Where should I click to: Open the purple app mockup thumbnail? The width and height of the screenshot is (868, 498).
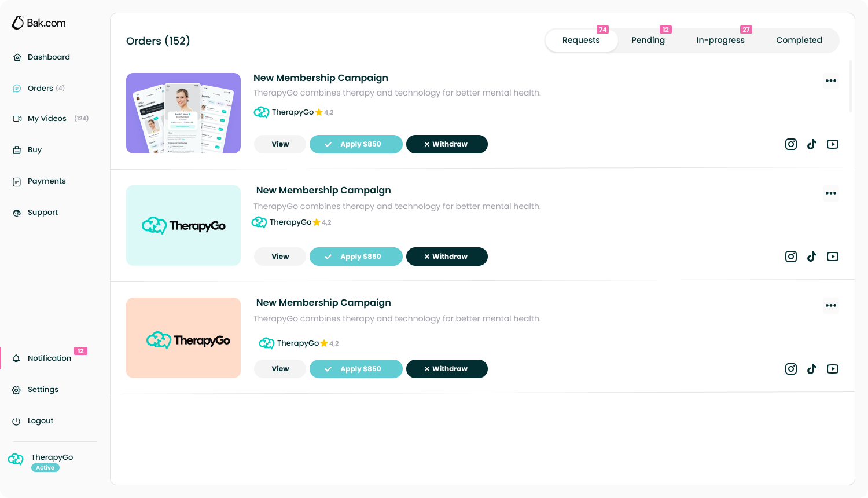(x=183, y=113)
